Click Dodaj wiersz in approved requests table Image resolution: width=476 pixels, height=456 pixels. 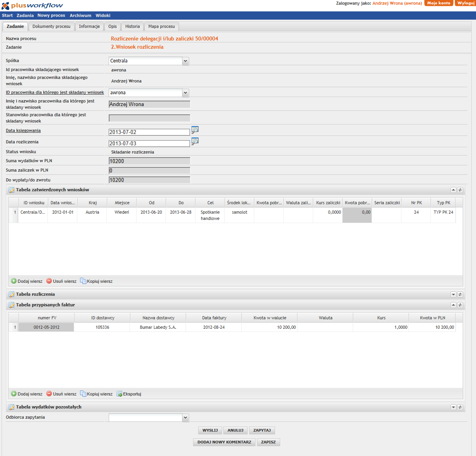[27, 281]
